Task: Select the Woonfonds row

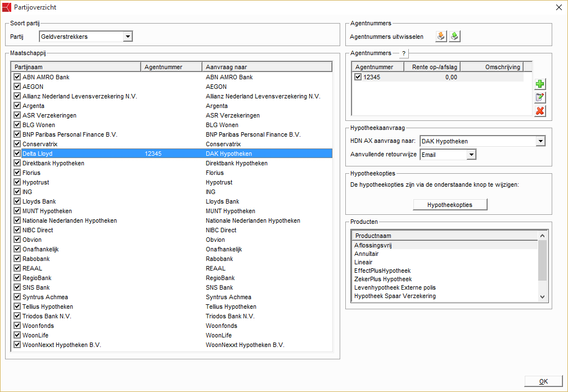Action: tap(172, 326)
